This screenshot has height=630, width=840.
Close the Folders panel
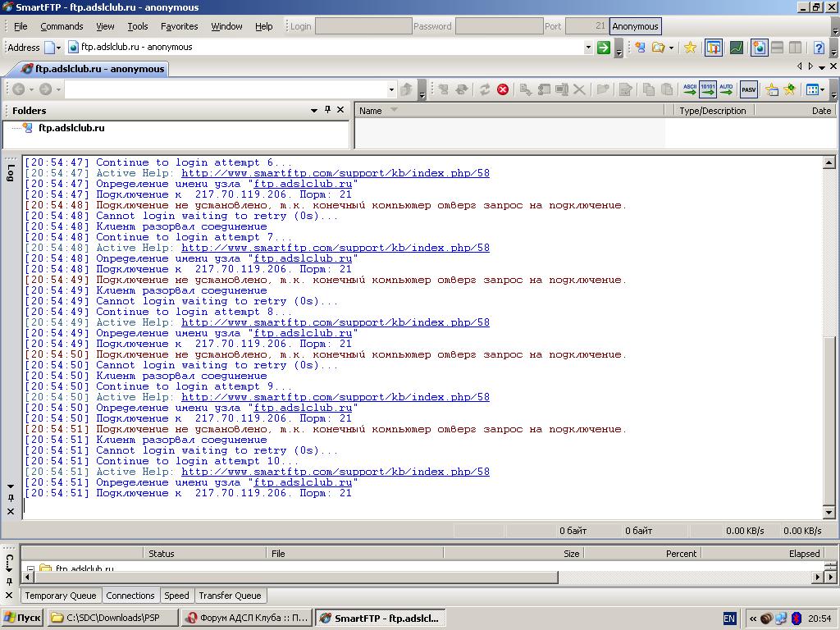(x=340, y=110)
